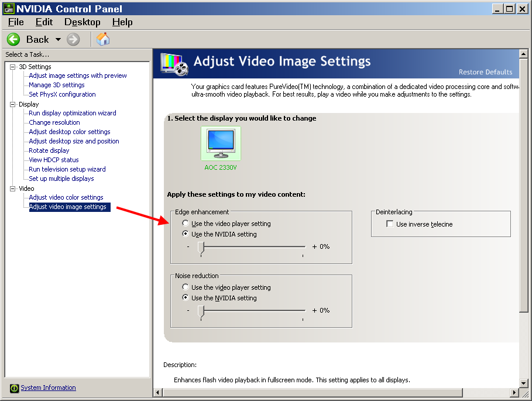Open Set up multiple displays
This screenshot has height=401, width=532.
61,179
